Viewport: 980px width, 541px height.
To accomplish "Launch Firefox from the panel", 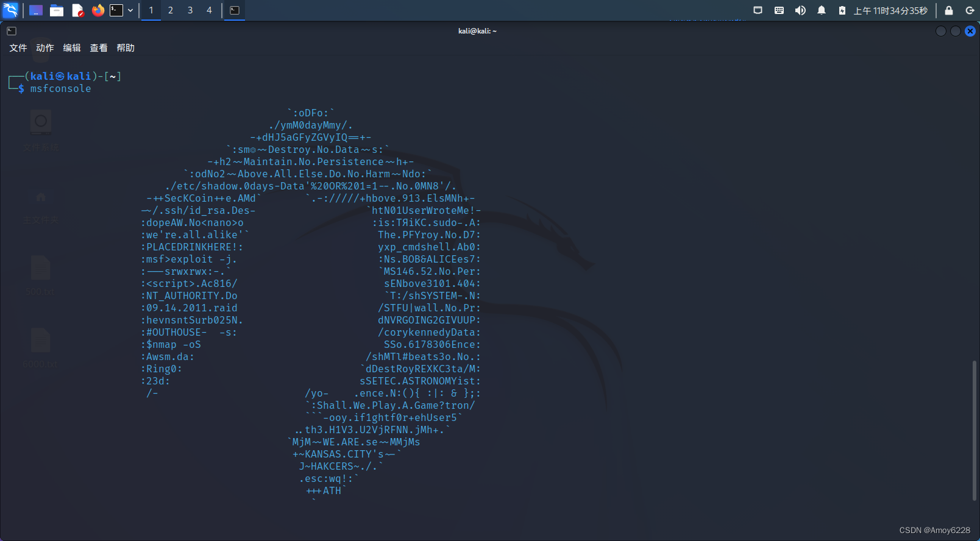I will click(98, 10).
